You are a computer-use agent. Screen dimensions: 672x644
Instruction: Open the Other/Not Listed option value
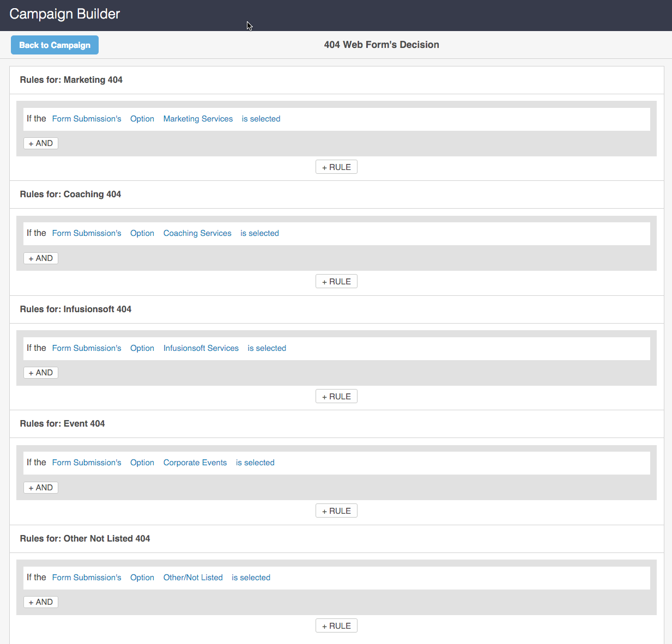(193, 578)
